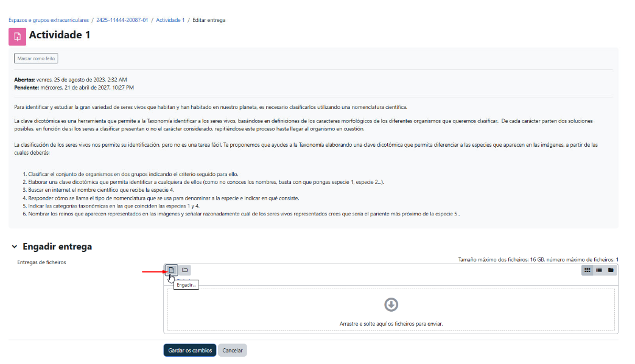Image resolution: width=635 pixels, height=364 pixels.
Task: Click the 'Entregas de ficheiros' field label
Action: pyautogui.click(x=41, y=262)
